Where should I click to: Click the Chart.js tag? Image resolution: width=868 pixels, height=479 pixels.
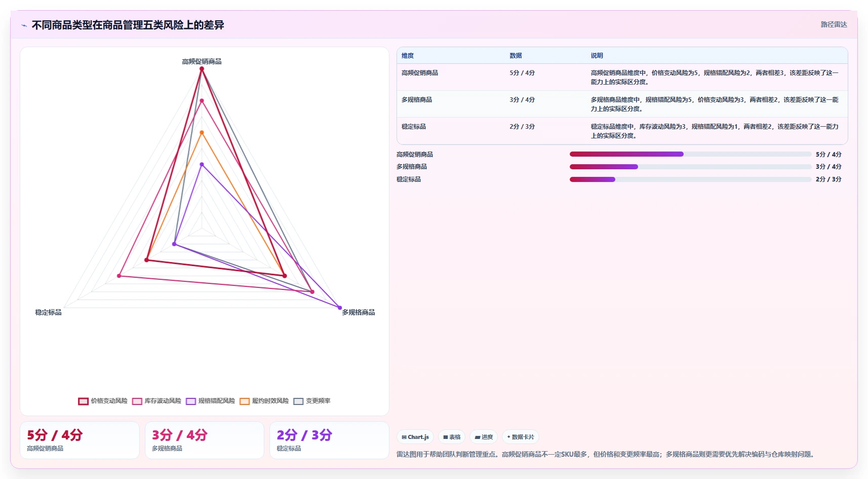[x=415, y=437]
